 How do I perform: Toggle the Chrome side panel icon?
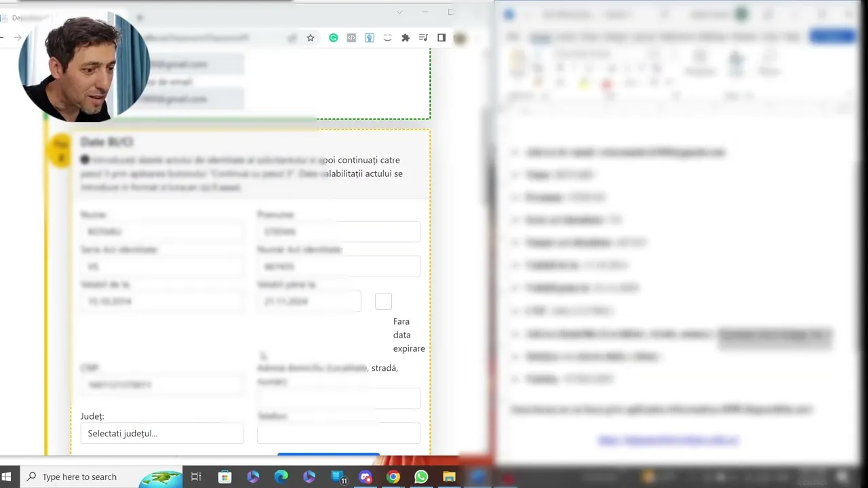point(441,38)
